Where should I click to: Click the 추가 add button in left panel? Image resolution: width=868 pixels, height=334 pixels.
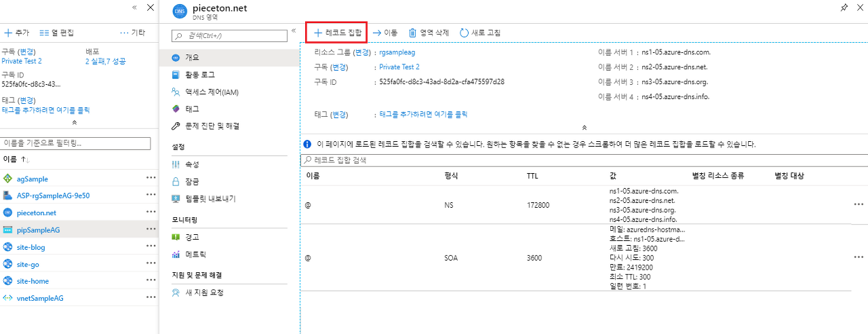pyautogui.click(x=16, y=33)
